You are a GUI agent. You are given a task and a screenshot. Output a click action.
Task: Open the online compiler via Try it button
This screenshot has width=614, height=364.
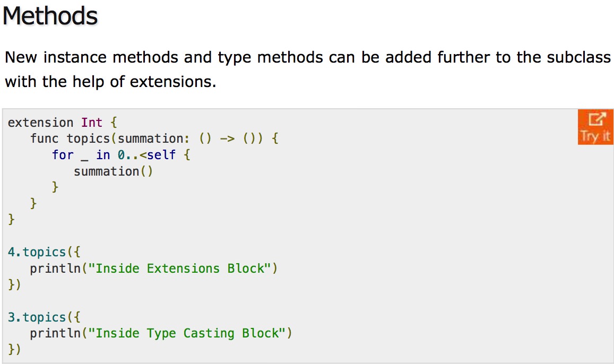click(x=595, y=126)
